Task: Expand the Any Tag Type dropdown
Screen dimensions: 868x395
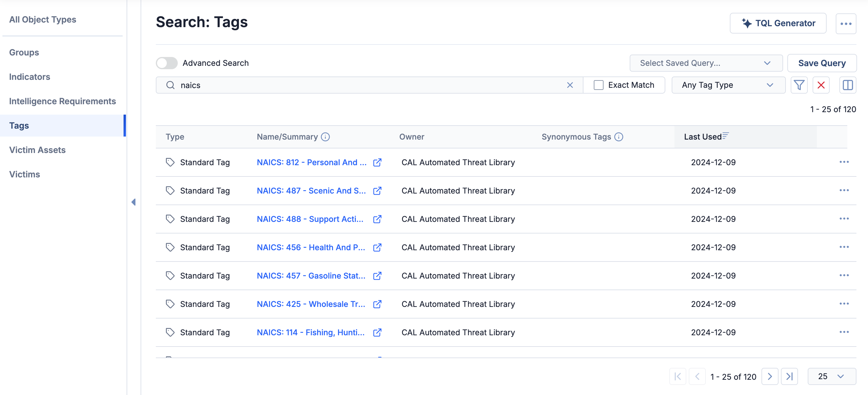Action: pos(728,85)
